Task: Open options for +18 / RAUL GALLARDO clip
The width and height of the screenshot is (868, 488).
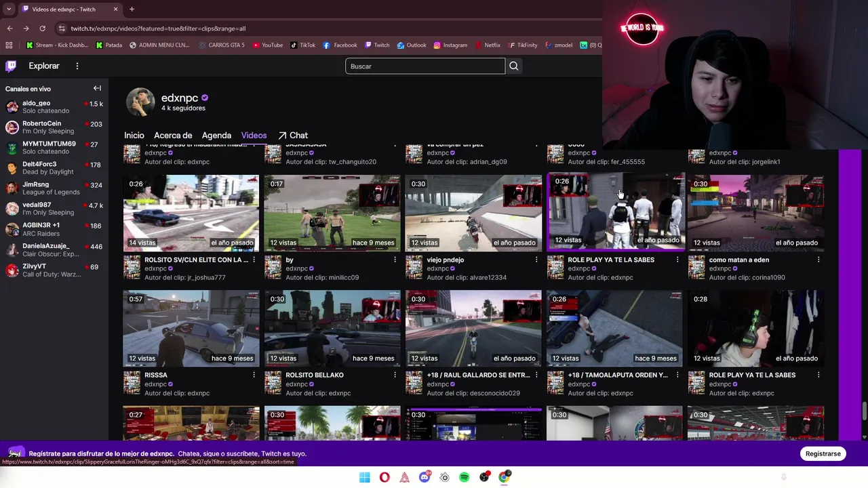Action: coord(536,375)
